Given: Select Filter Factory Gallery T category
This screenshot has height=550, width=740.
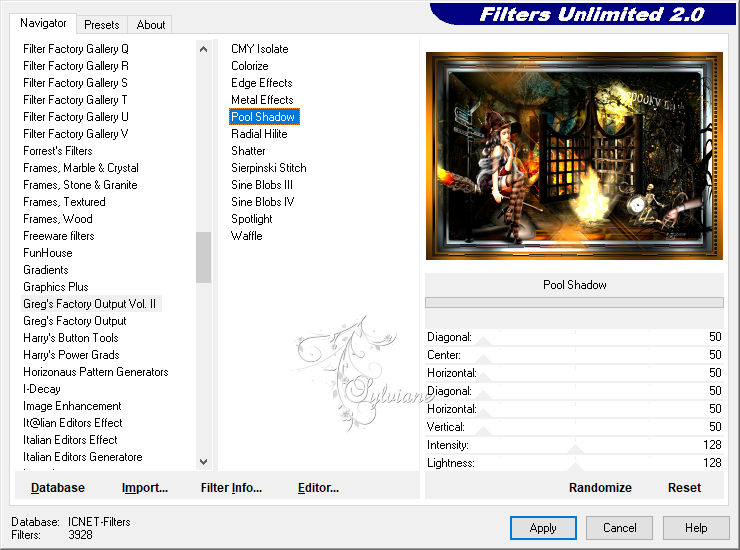Looking at the screenshot, I should (75, 100).
